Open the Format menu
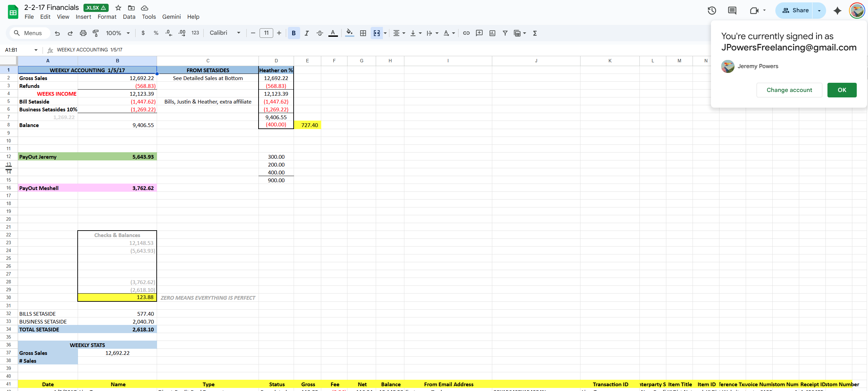Viewport: 868px width, 391px height. [107, 17]
